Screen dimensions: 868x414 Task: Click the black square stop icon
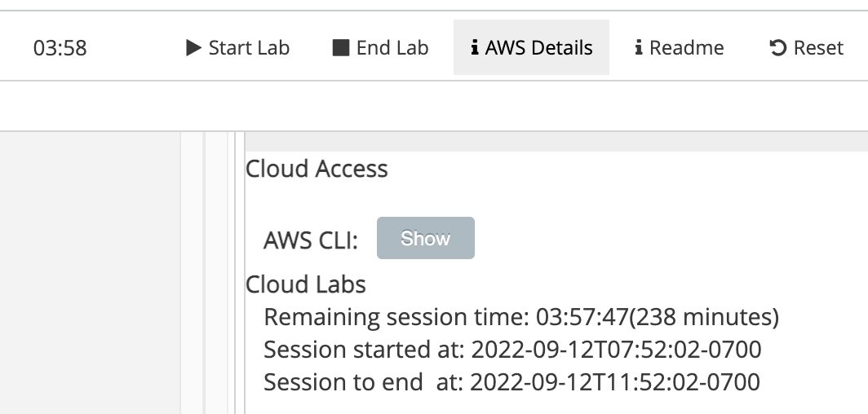(x=341, y=48)
